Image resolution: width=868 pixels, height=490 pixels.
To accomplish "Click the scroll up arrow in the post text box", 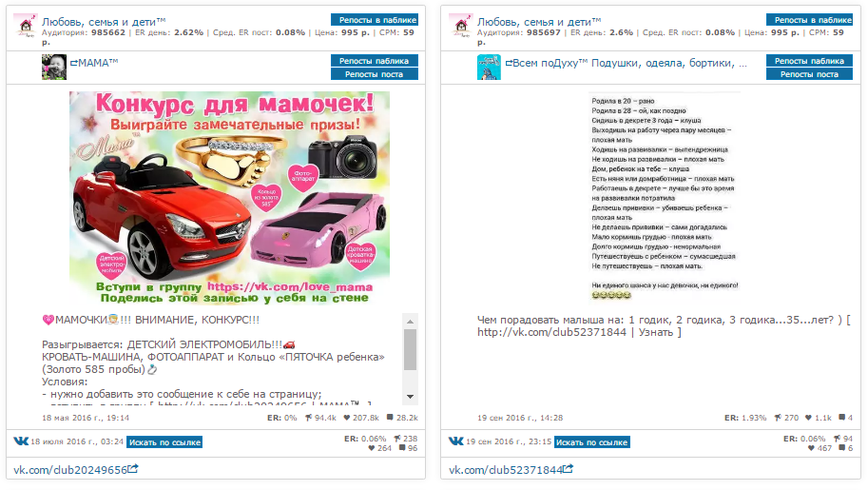I will (410, 322).
